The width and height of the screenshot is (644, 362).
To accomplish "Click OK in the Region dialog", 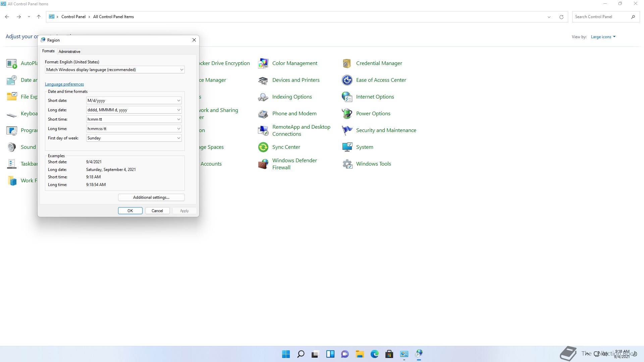I will [x=130, y=211].
